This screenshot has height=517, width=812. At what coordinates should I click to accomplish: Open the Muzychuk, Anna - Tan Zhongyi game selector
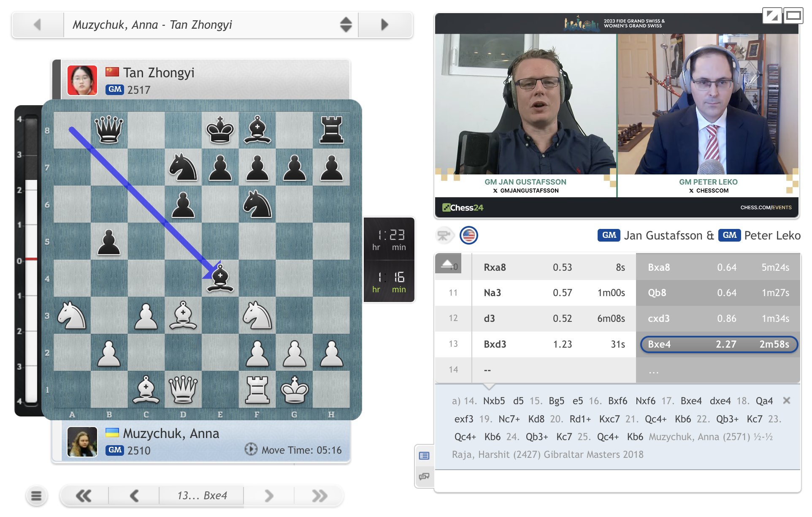point(211,24)
